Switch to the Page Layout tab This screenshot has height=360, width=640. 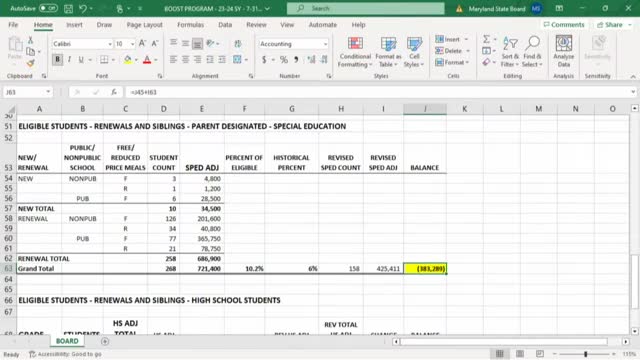click(x=144, y=25)
